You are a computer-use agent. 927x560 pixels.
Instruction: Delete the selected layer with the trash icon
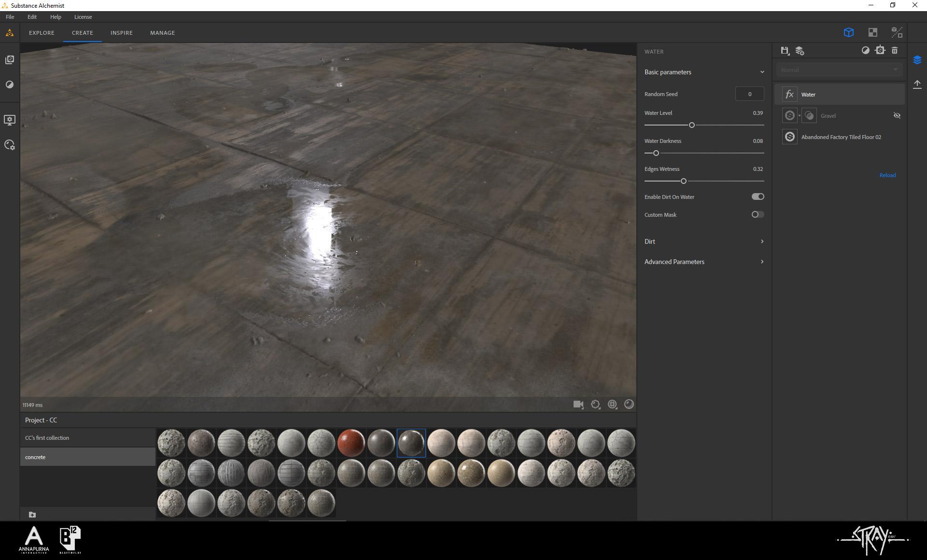coord(895,50)
